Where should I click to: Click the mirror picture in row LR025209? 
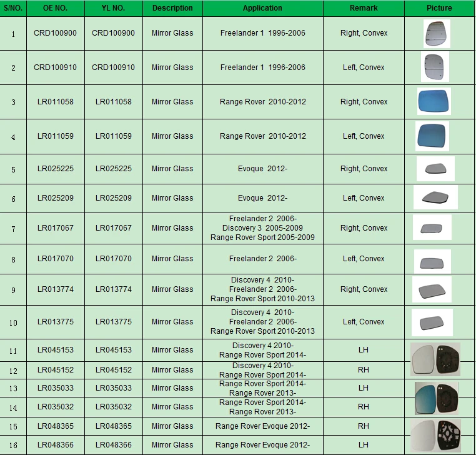pos(435,197)
